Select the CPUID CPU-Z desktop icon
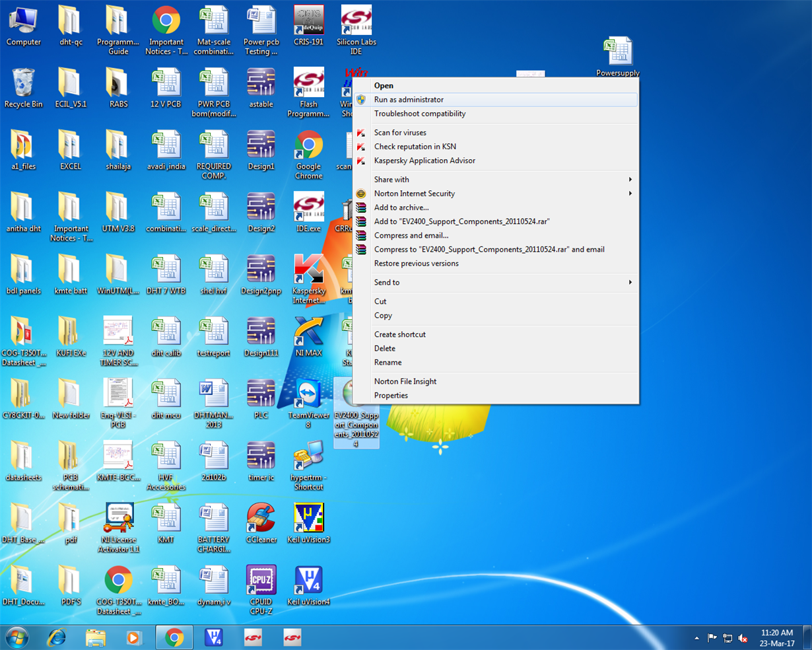The width and height of the screenshot is (812, 650). point(261,591)
